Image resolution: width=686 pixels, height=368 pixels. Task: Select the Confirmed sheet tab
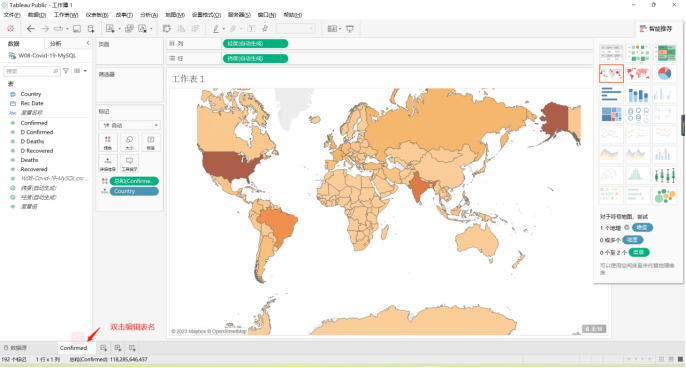tap(74, 348)
